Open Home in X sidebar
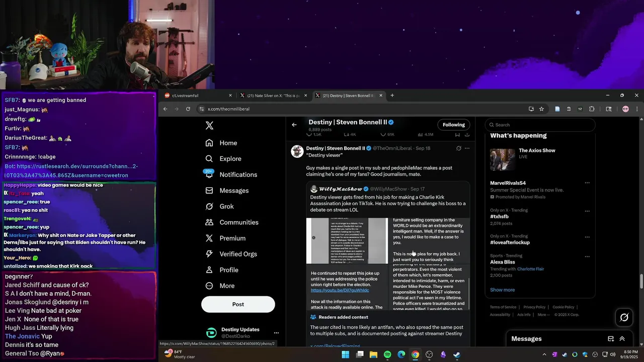 click(x=221, y=143)
